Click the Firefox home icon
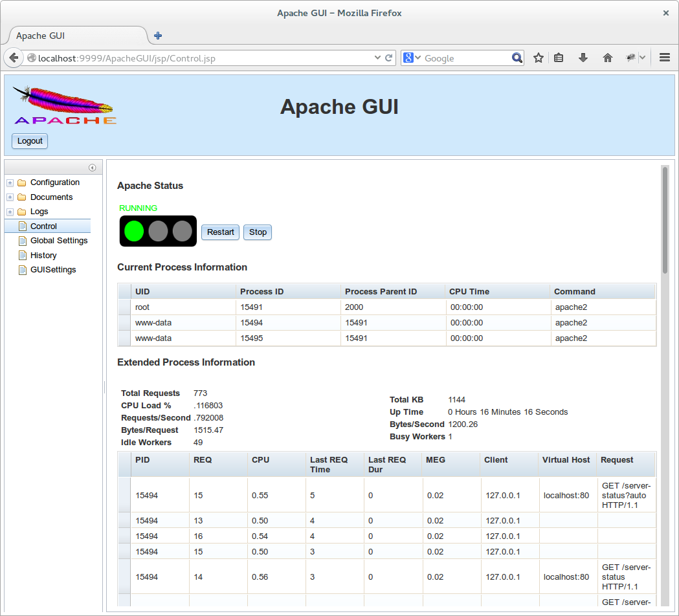Screen dimensions: 679x616 point(607,58)
